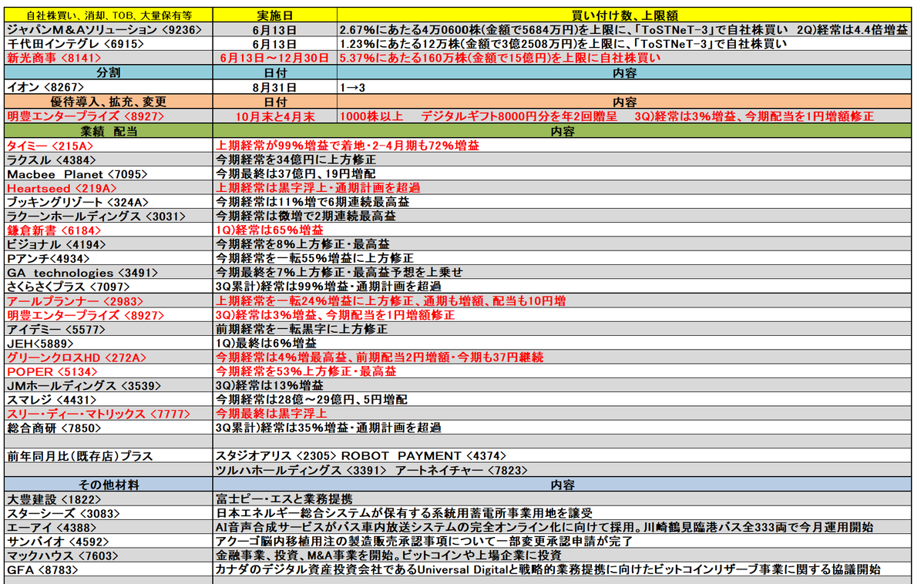Image resolution: width=924 pixels, height=584 pixels.
Task: Select the JMホールディングス <3539> cell
Action: (x=109, y=386)
